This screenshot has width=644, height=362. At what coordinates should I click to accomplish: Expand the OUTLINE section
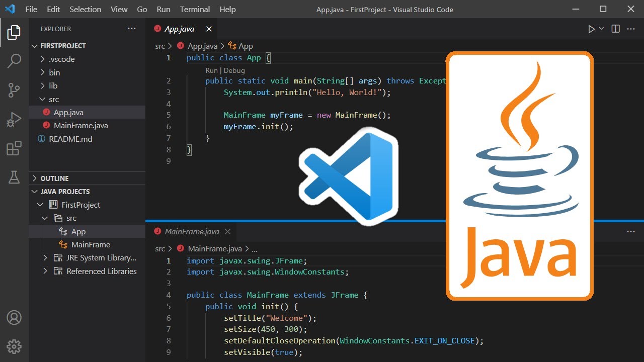click(87, 178)
